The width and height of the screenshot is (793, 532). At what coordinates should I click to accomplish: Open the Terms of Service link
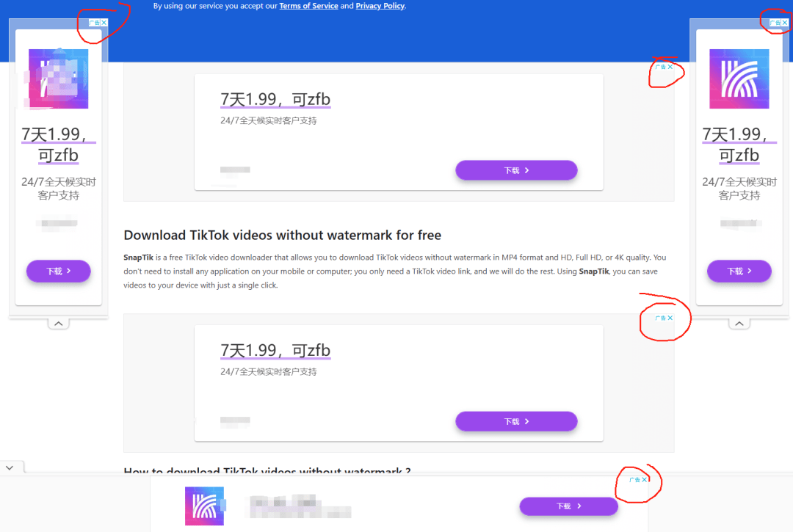[308, 6]
